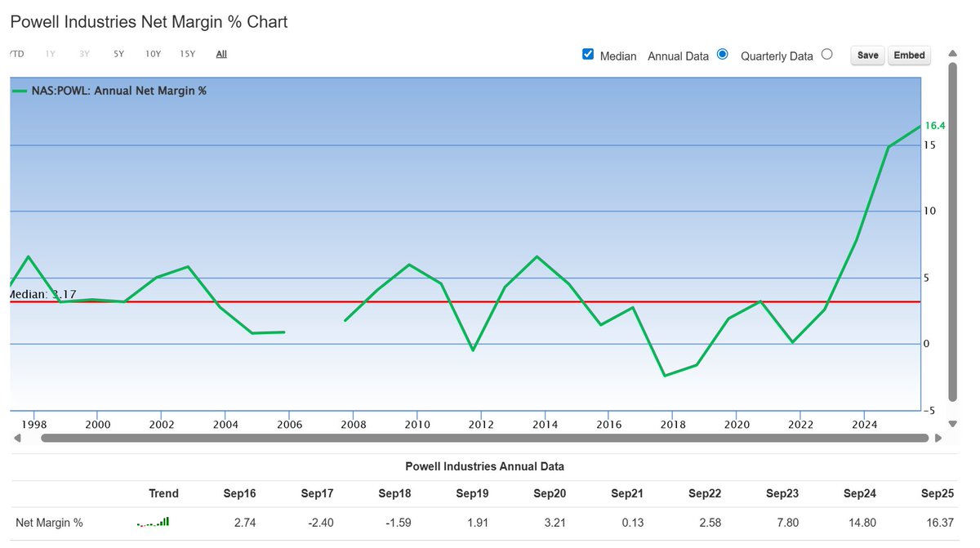
Task: Click the 7.80 value for Sep23
Action: click(x=788, y=523)
